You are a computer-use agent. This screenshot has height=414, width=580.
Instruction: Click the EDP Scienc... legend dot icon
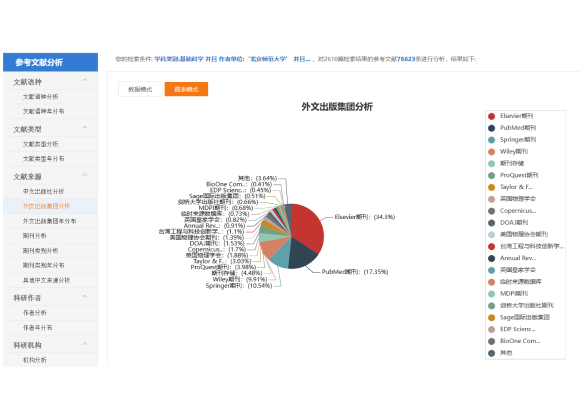pos(492,329)
